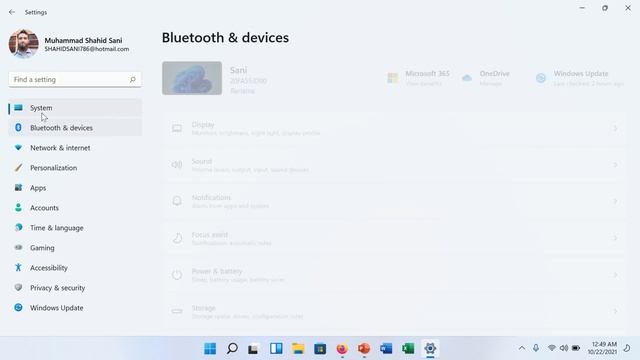
Task: Open the taskbar clock and date
Action: pyautogui.click(x=602, y=348)
